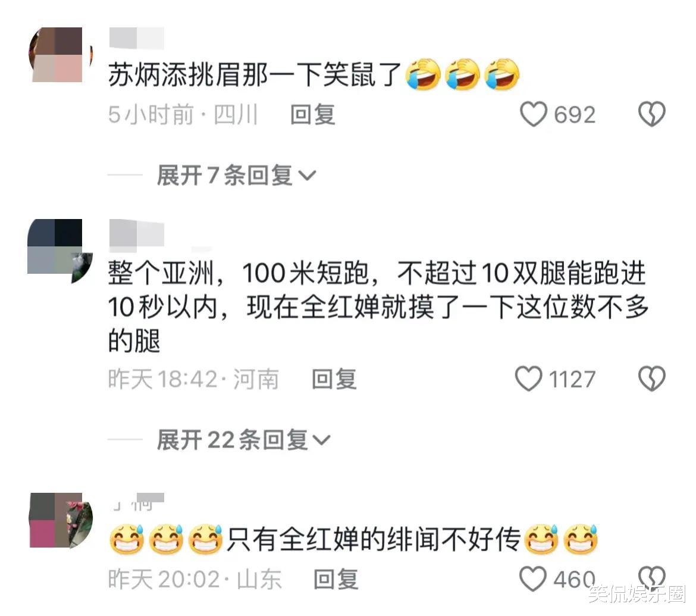Dislike the Sichuan comment via broken heart
Image resolution: width=696 pixels, height=616 pixels.
click(651, 114)
